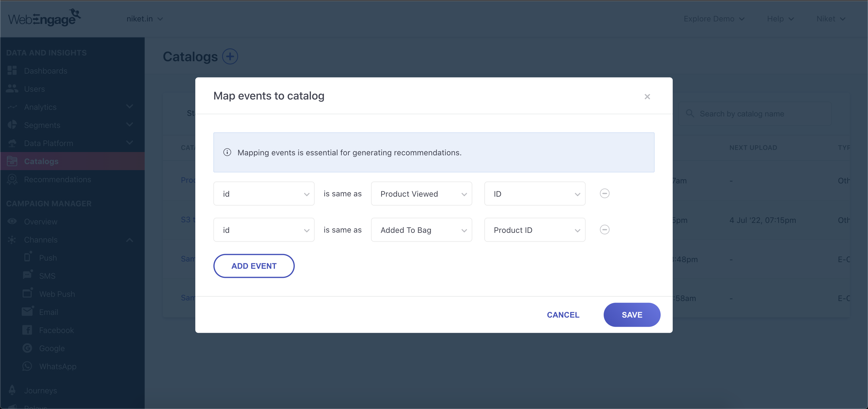Open the Dashboards sidebar icon

(x=12, y=71)
